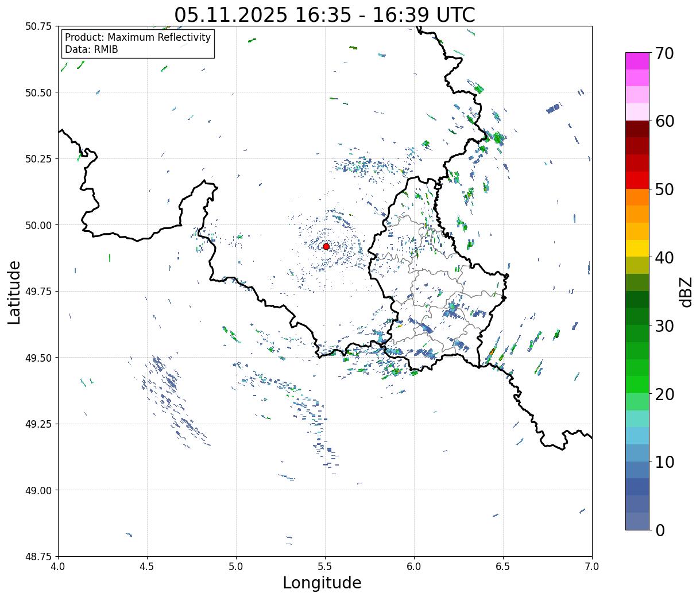Screen dimensions: 700x597
Task: Click the 4.0 longitude tick label
Action: click(59, 567)
